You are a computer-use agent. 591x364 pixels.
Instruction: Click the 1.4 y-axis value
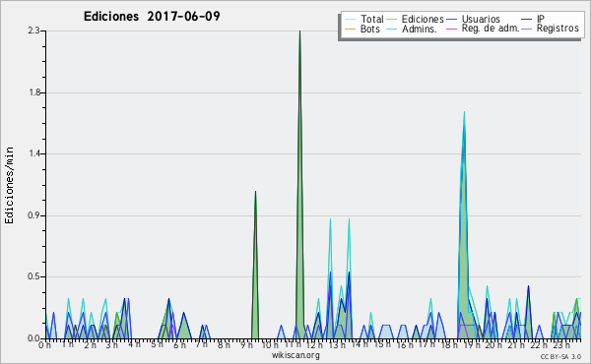point(34,153)
